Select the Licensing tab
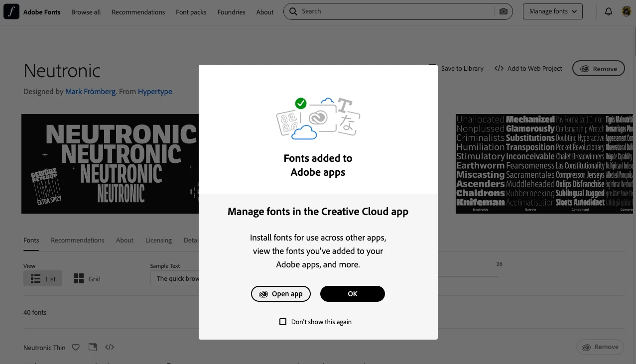 click(x=159, y=240)
